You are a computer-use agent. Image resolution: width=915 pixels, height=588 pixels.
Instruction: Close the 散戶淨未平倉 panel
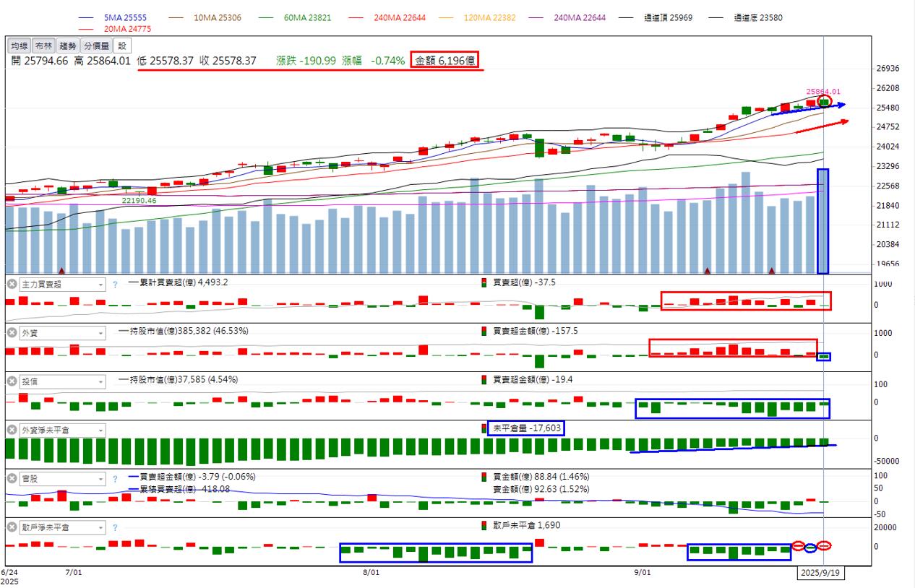tap(12, 527)
